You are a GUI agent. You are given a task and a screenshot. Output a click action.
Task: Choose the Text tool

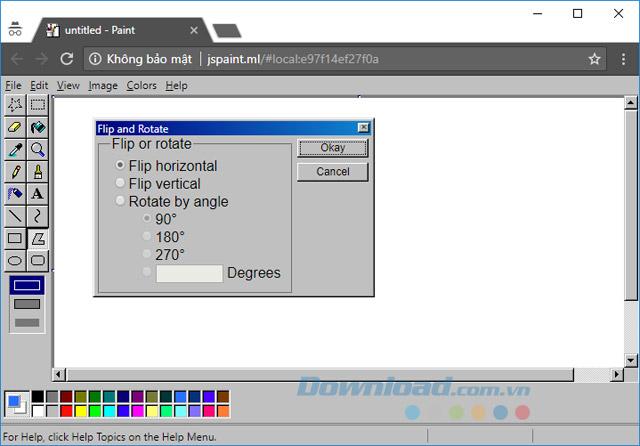(37, 193)
